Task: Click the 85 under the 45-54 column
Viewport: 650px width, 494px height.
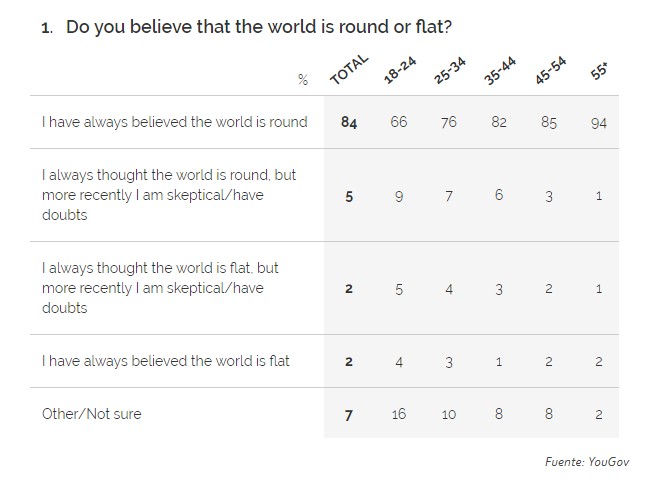Action: [549, 123]
